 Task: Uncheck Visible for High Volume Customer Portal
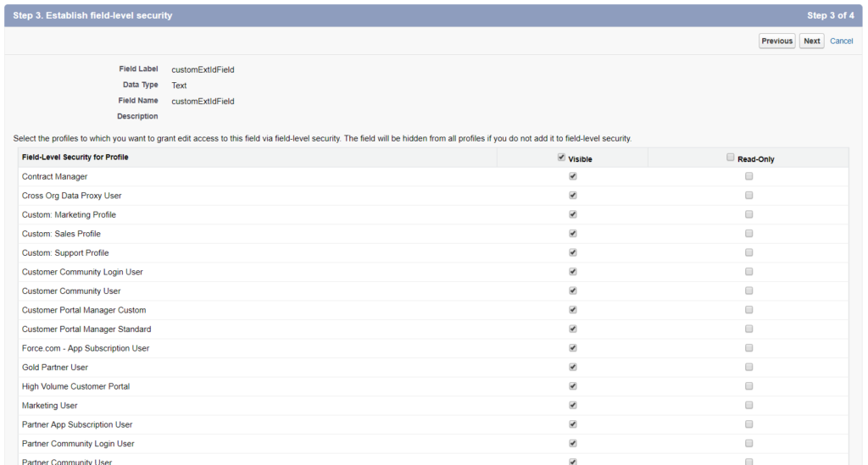point(573,386)
